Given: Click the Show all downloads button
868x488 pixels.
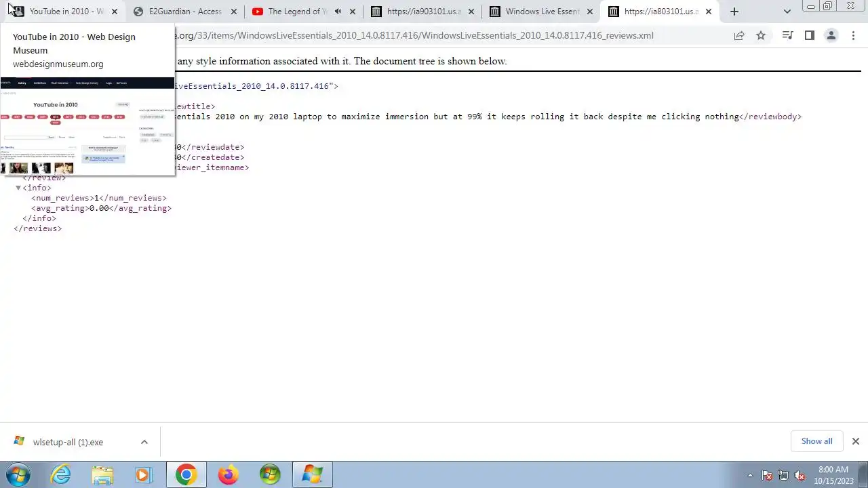Looking at the screenshot, I should point(816,441).
